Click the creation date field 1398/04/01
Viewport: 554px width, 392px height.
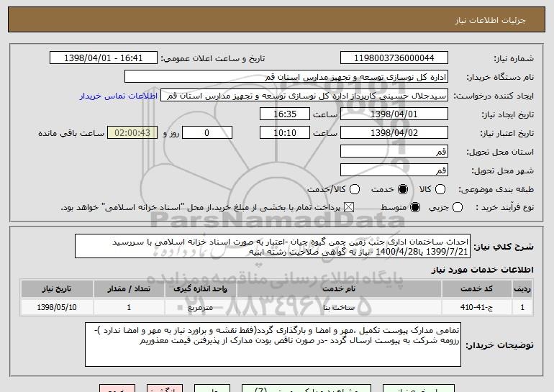click(394, 114)
